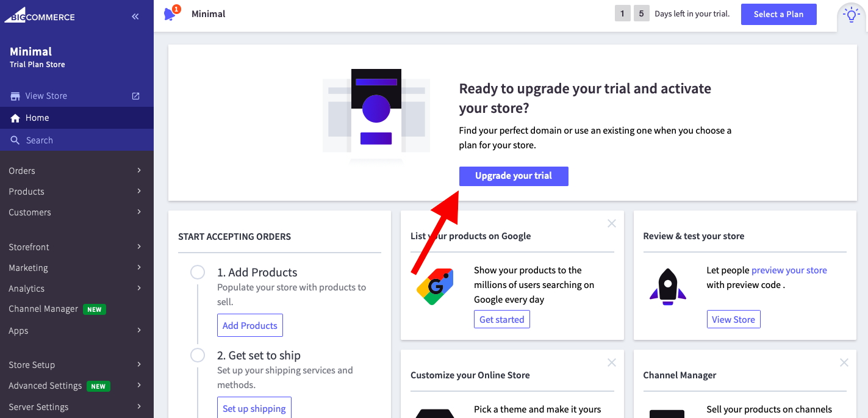Open the preview your store link
The width and height of the screenshot is (868, 418).
pyautogui.click(x=789, y=270)
